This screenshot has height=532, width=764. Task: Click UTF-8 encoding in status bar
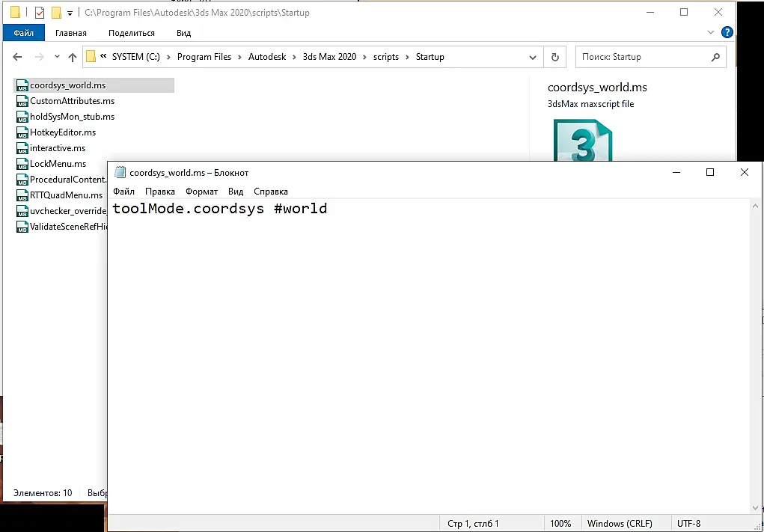point(689,524)
